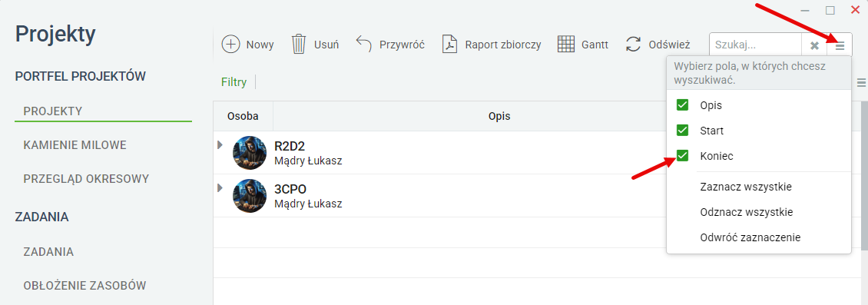The height and width of the screenshot is (305, 868).
Task: Click the Usuń trash bin icon
Action: pos(299,45)
